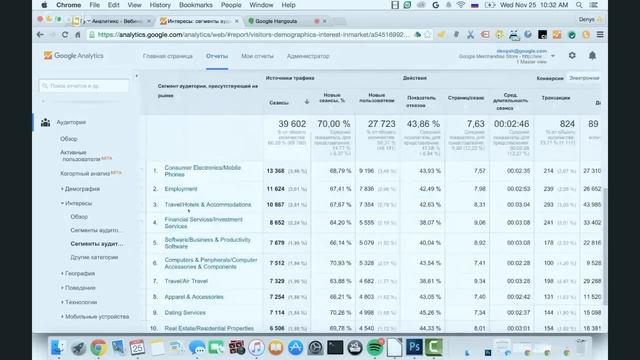Viewport: 640px width, 360px height.
Task: Open the Travel/Air Travel segment link
Action: pyautogui.click(x=186, y=281)
